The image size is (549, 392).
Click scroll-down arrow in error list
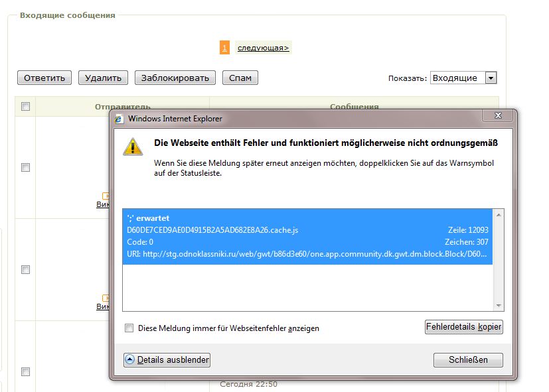click(x=499, y=306)
